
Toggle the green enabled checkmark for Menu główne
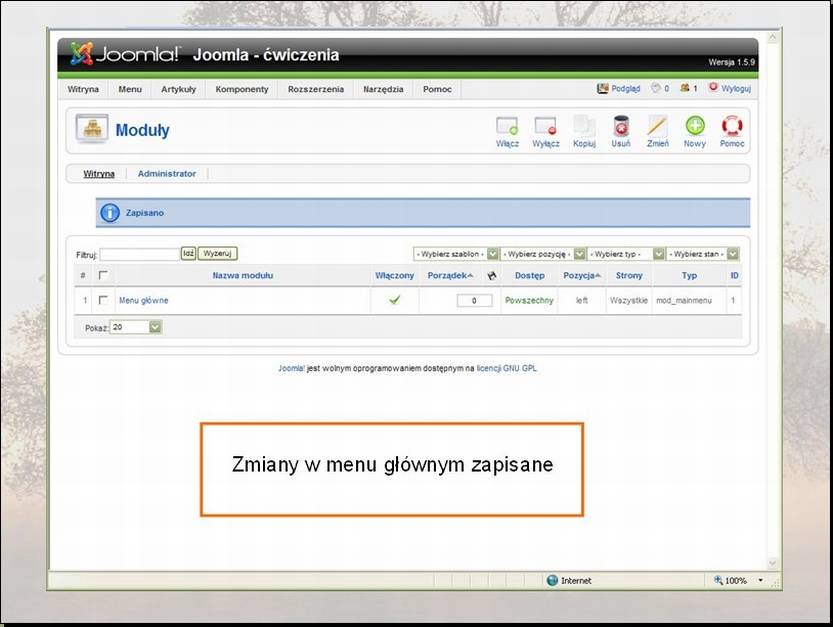(394, 300)
